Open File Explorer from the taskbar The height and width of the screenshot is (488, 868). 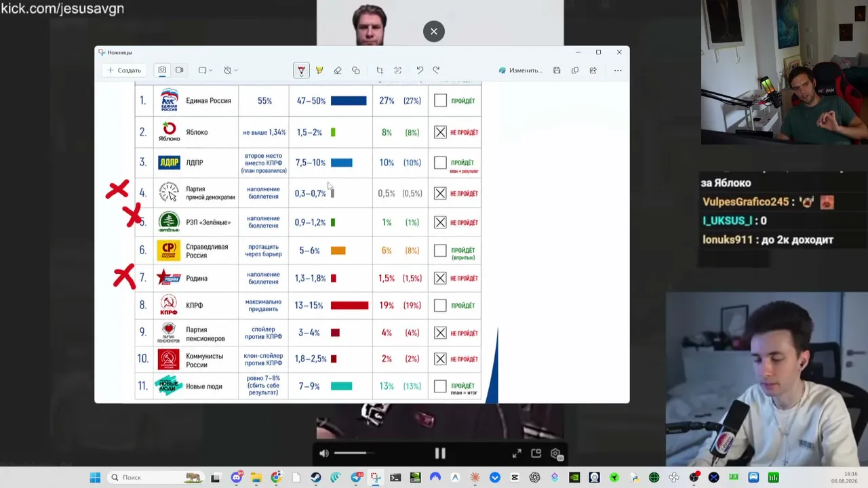coord(256,478)
